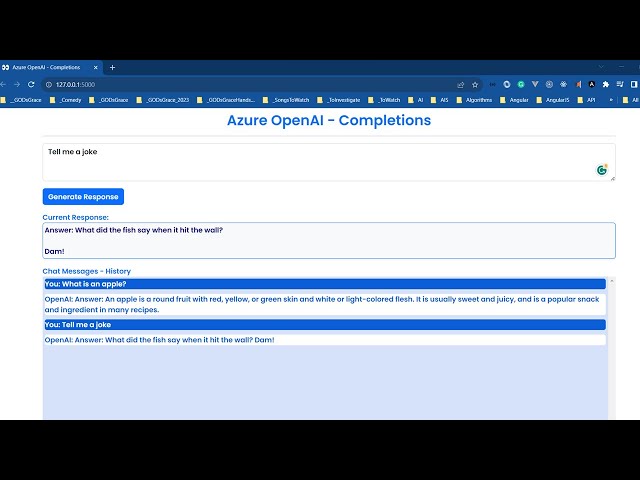Open the _Comedy bookmark folder

pyautogui.click(x=66, y=100)
